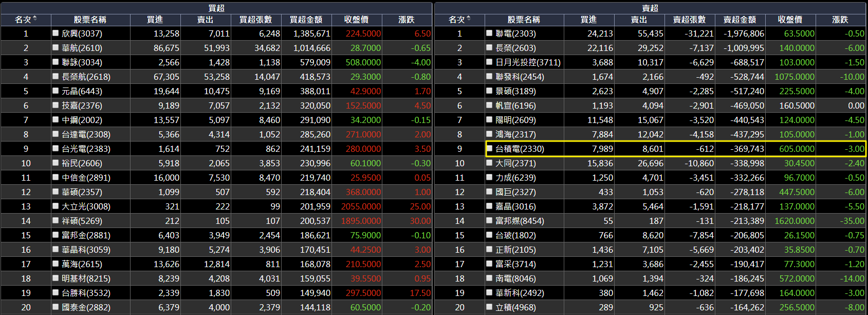Click change value -35.00
868x315 pixels.
coord(852,221)
